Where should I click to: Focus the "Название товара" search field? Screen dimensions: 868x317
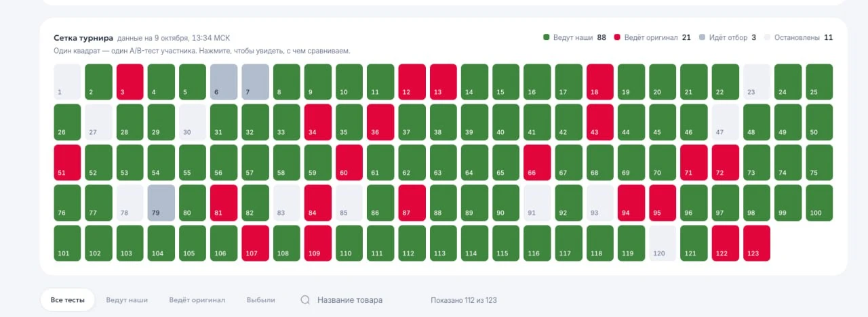[350, 300]
